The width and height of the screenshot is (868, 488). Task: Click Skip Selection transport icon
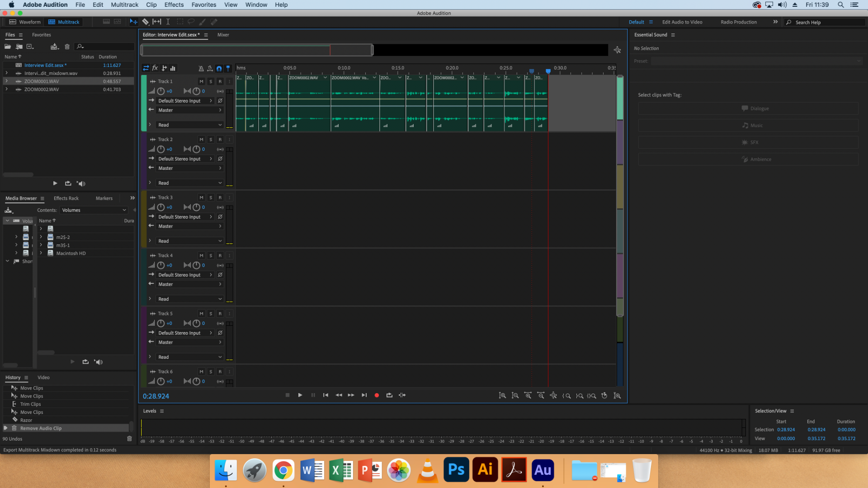coord(402,395)
